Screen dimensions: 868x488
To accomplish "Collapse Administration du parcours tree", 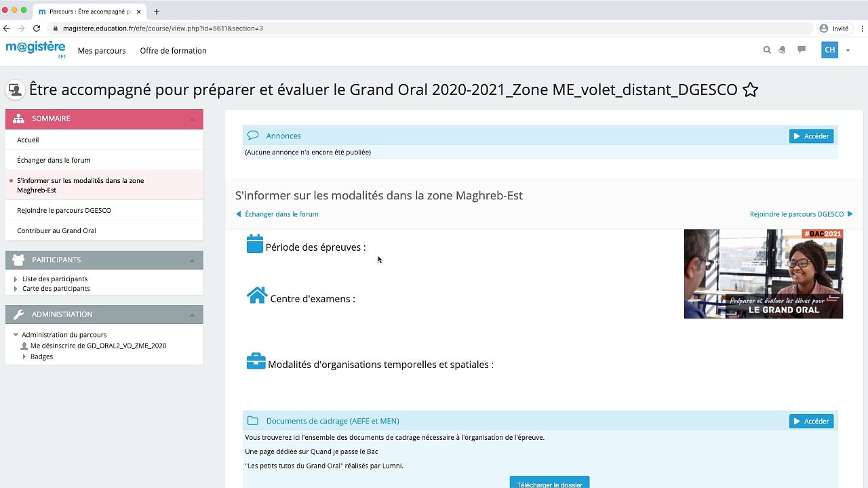I will [16, 335].
